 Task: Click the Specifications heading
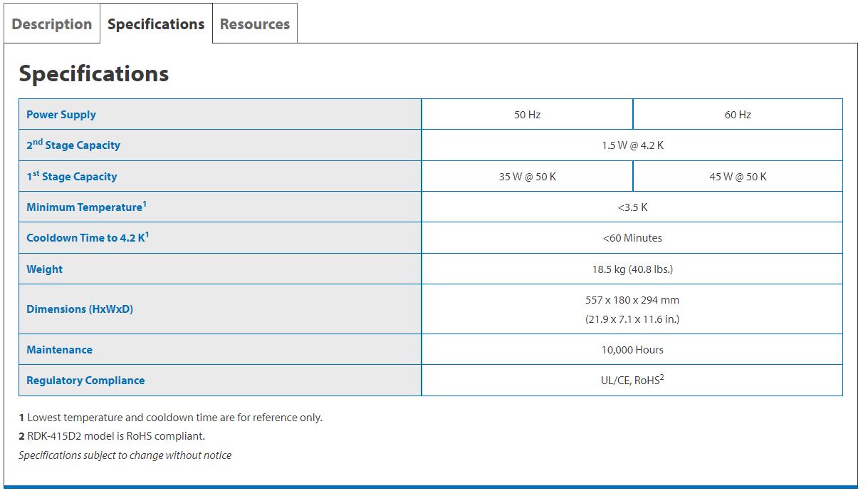pyautogui.click(x=94, y=74)
